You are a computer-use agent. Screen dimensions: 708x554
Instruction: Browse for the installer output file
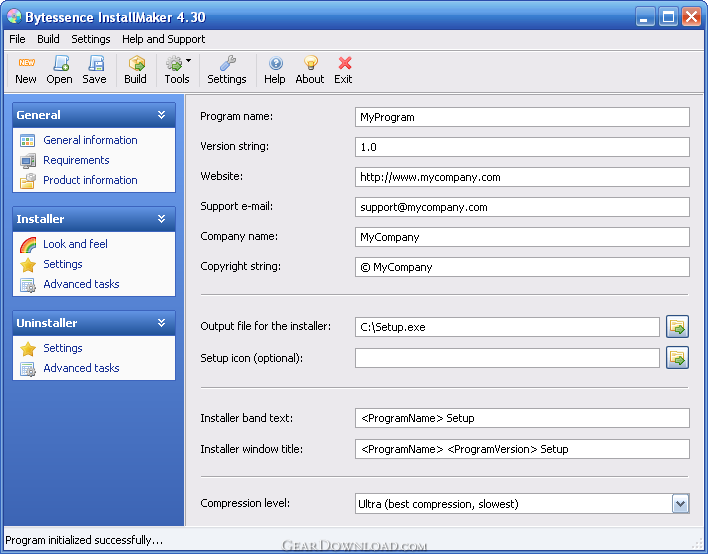(678, 327)
